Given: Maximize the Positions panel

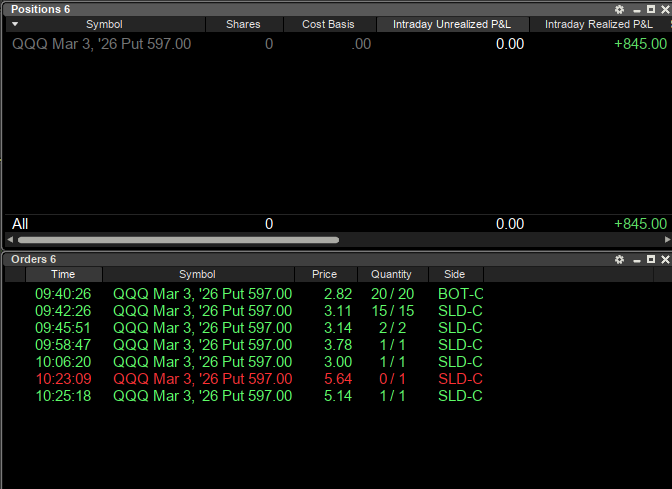Looking at the screenshot, I should [x=651, y=9].
